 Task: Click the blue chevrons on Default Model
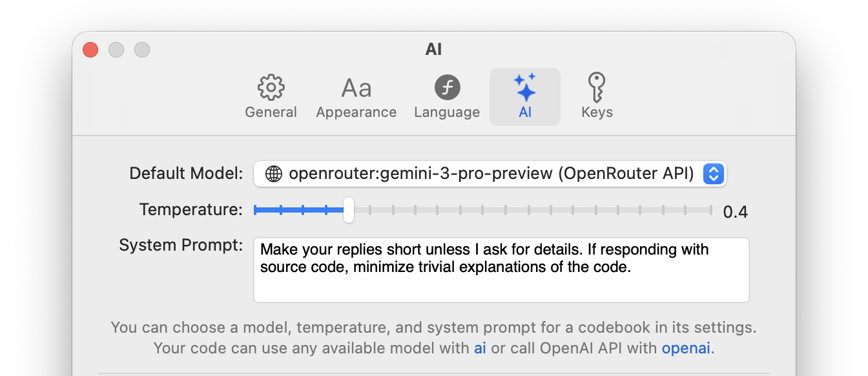coord(713,173)
